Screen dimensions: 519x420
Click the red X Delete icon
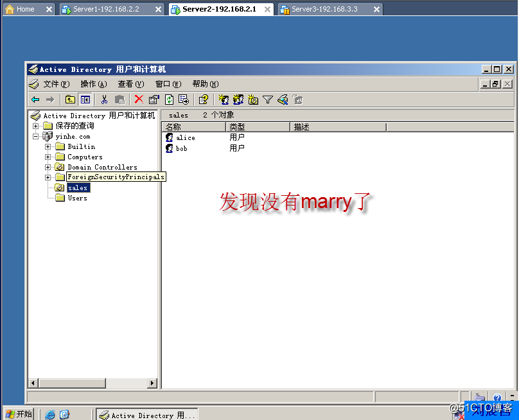(139, 100)
